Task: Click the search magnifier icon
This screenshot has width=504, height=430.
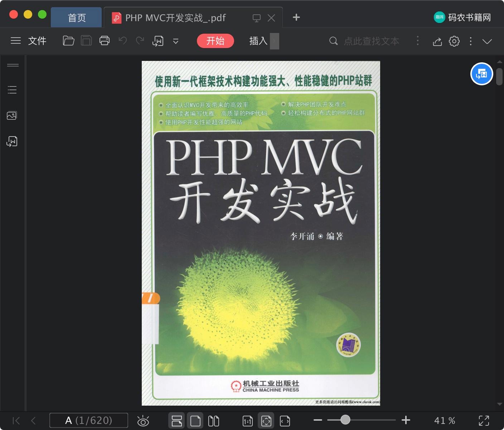Action: 333,41
